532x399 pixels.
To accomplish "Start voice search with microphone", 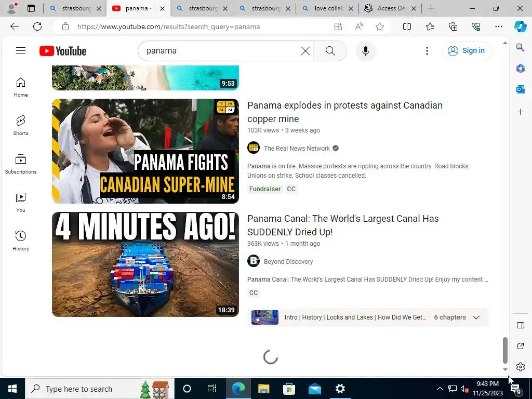I will point(365,51).
